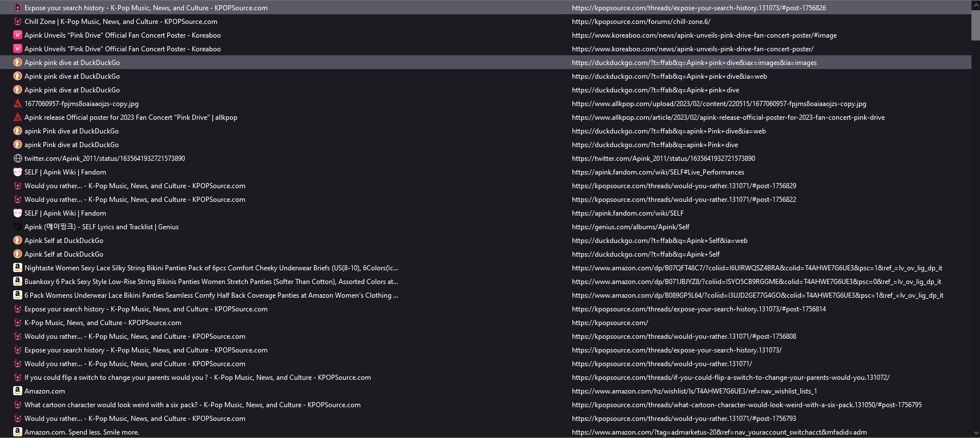Viewport: 980px width, 438px height.
Task: Click the kpopsource.com/forums/chill-zone/ URL
Action: (641, 22)
